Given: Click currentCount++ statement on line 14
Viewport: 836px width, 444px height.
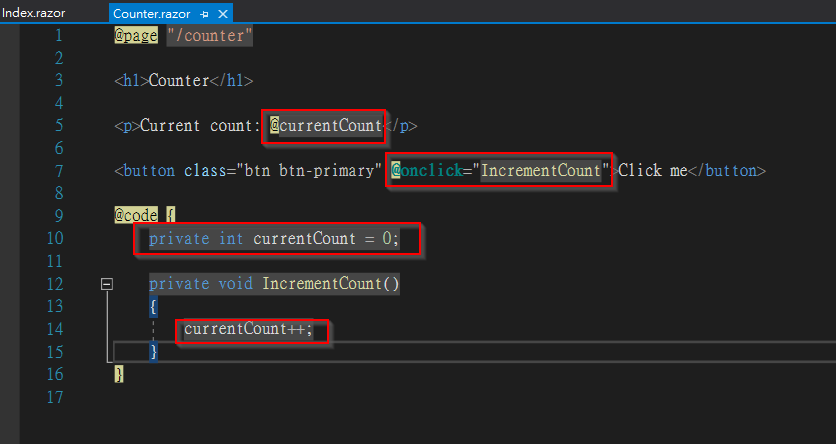Looking at the screenshot, I should click(248, 329).
